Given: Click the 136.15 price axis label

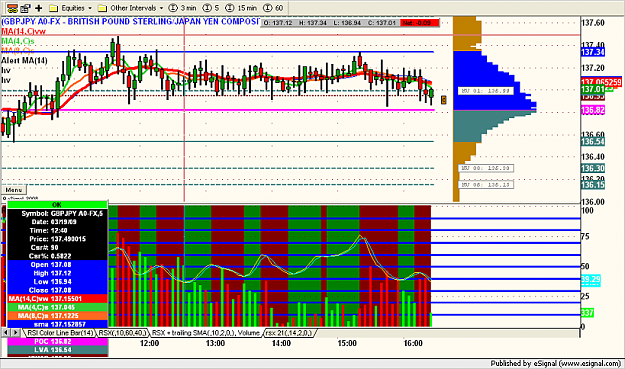Looking at the screenshot, I should [x=593, y=185].
